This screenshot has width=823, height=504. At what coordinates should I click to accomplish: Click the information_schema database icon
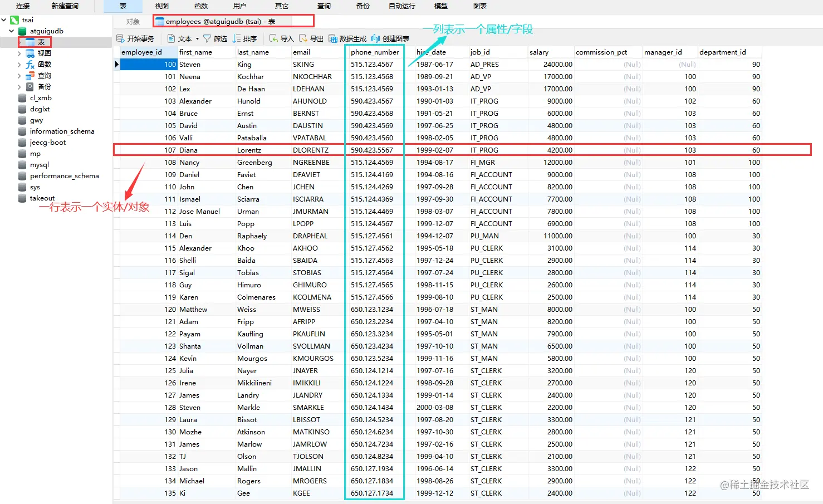point(22,131)
